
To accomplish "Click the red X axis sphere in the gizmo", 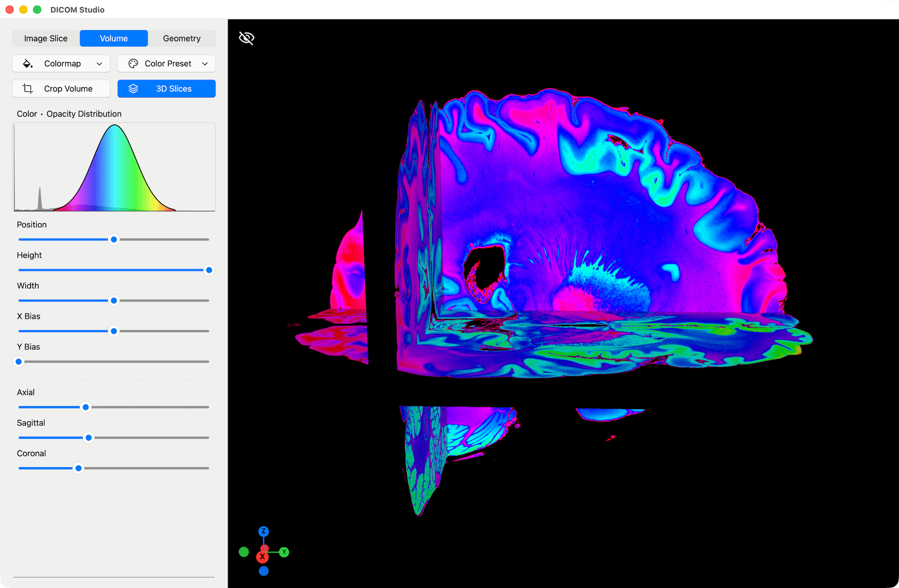I will 263,556.
